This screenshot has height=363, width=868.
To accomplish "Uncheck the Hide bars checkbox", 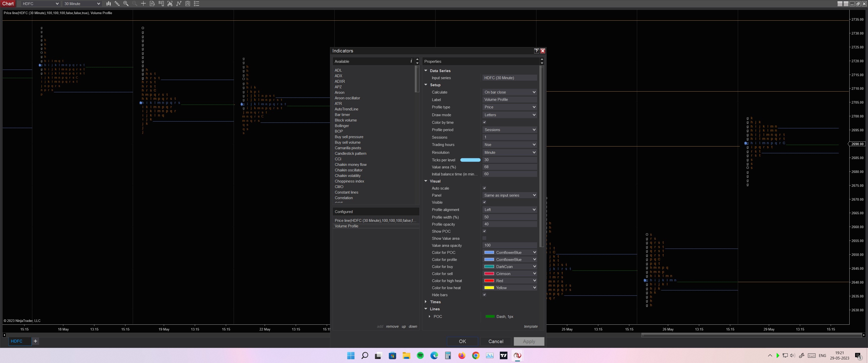I will [484, 295].
